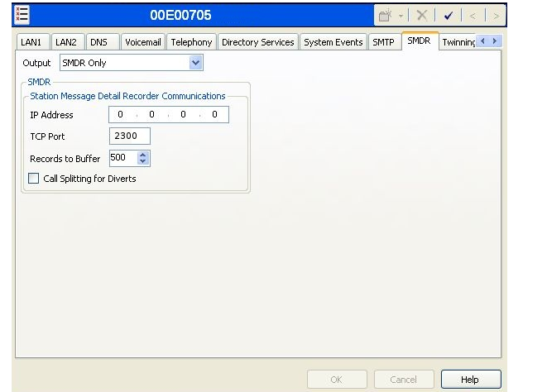Viewport: 547px width, 392px height.
Task: Decrease Records to Buffer with down arrow
Action: click(x=143, y=161)
